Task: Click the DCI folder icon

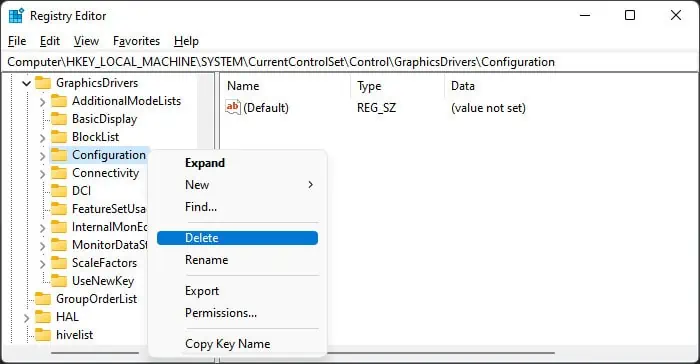Action: pyautogui.click(x=59, y=191)
